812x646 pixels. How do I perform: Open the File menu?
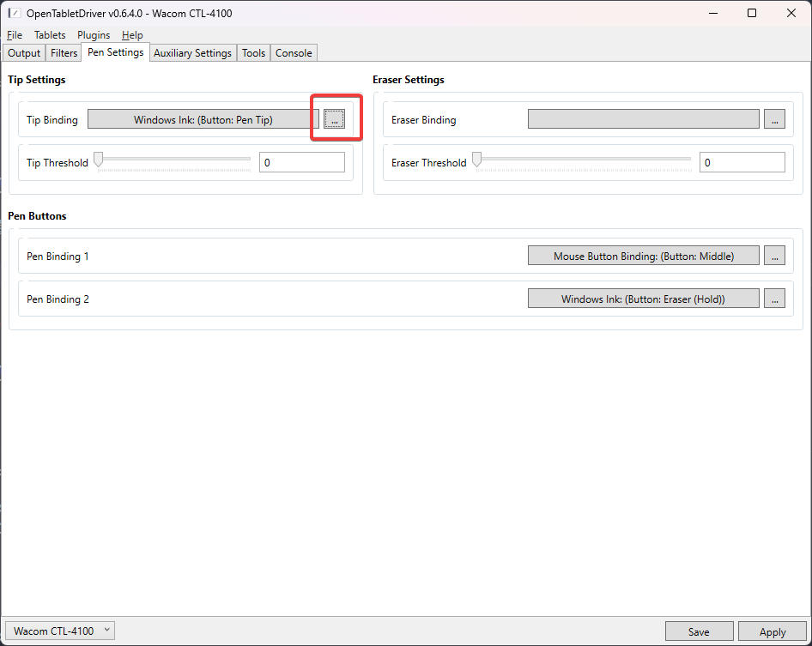pos(15,34)
